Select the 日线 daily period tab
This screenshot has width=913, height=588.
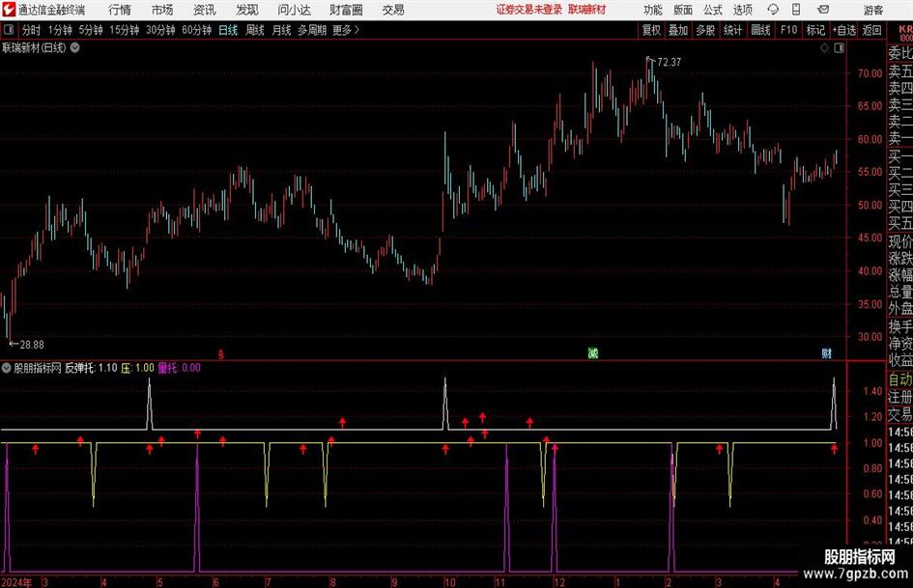coord(228,30)
